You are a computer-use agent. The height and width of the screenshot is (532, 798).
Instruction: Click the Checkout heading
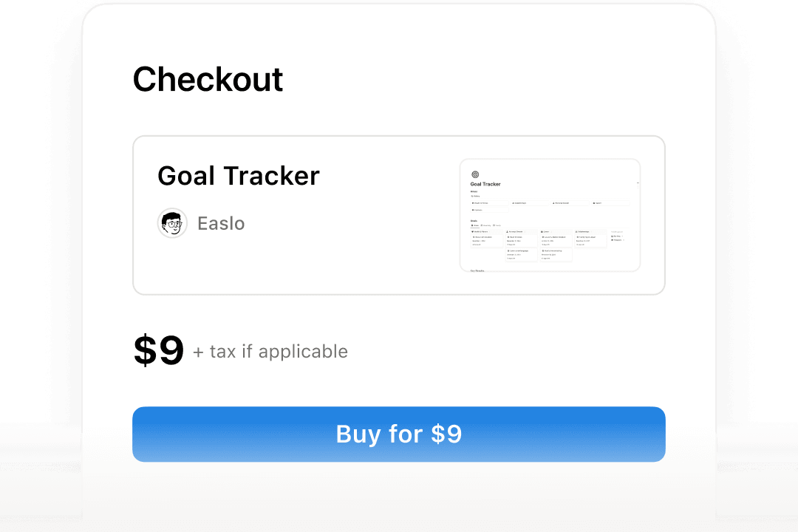point(208,80)
